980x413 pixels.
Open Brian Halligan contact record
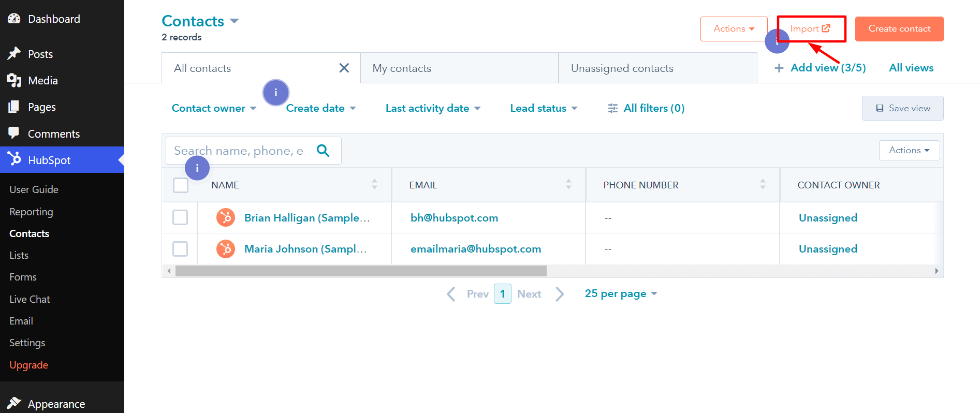click(x=307, y=218)
